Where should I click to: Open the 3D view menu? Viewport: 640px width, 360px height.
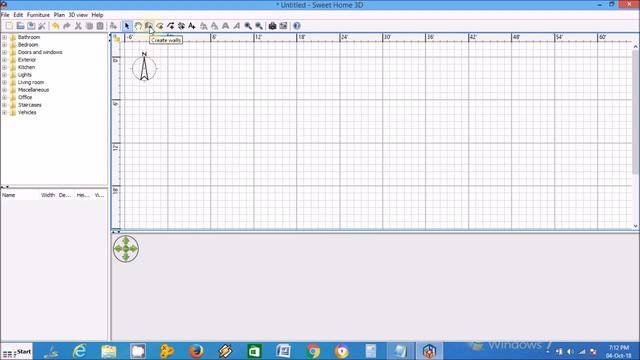(78, 15)
